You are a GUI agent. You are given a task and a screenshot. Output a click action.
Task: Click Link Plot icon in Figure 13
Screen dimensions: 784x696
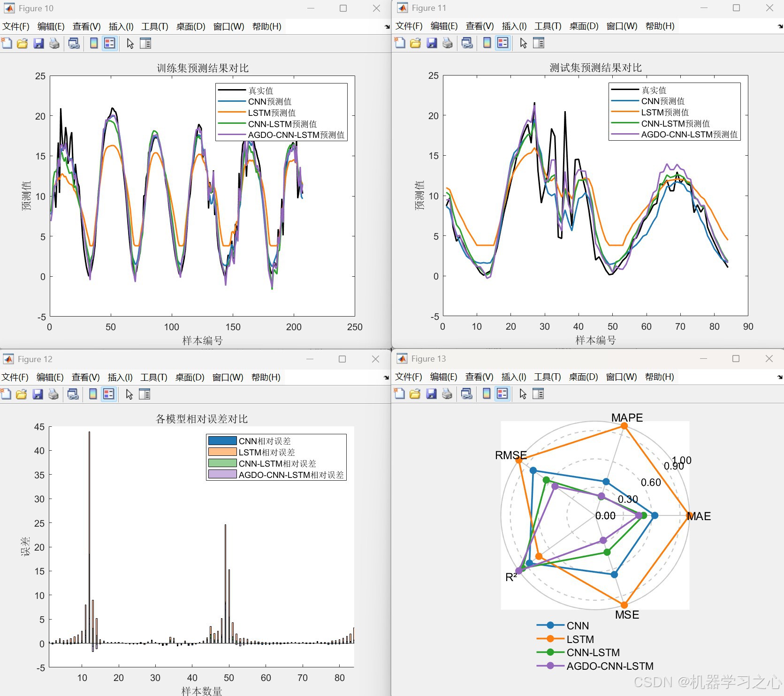tap(466, 394)
